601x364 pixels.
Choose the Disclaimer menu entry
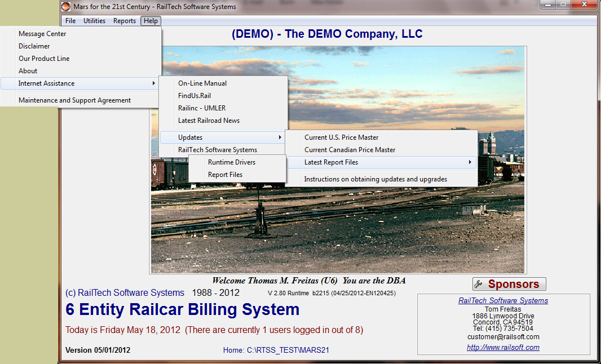point(34,46)
